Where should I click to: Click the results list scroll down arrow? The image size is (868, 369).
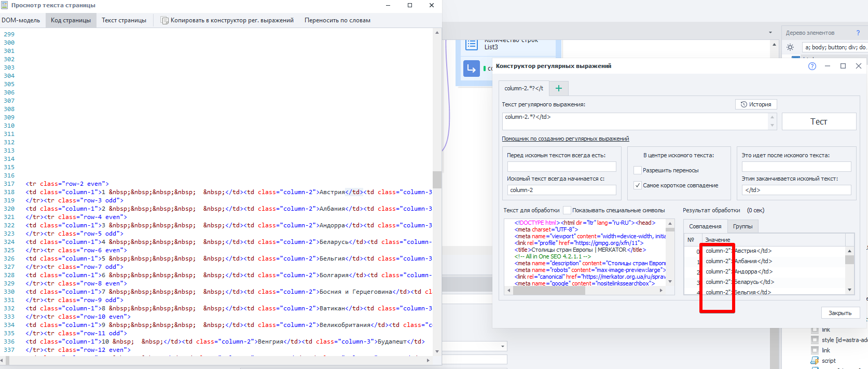[849, 290]
